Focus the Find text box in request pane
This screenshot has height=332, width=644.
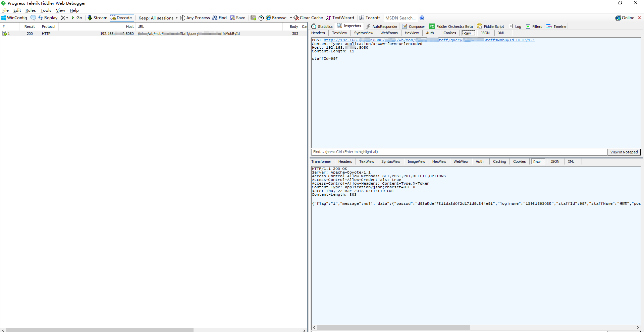459,152
